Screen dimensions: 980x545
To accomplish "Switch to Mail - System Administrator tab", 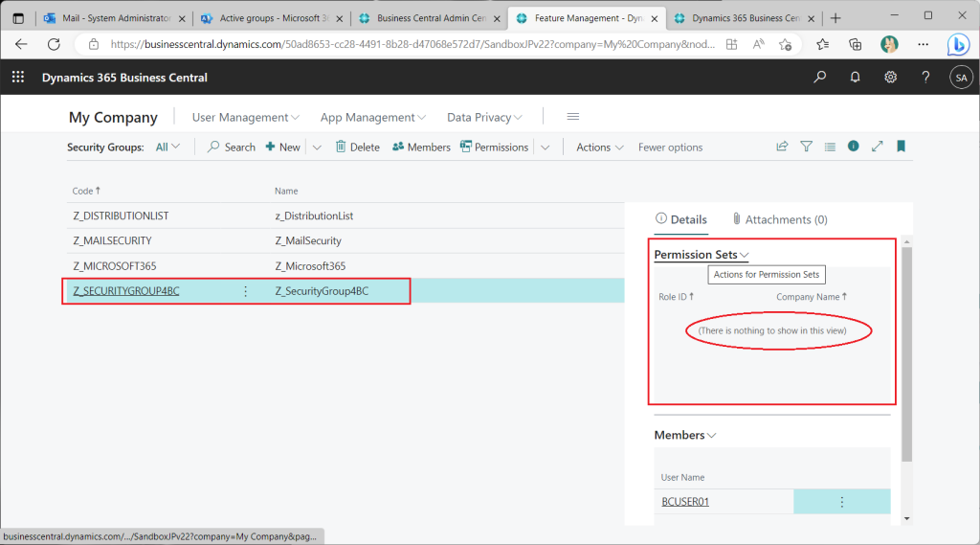I will (115, 18).
